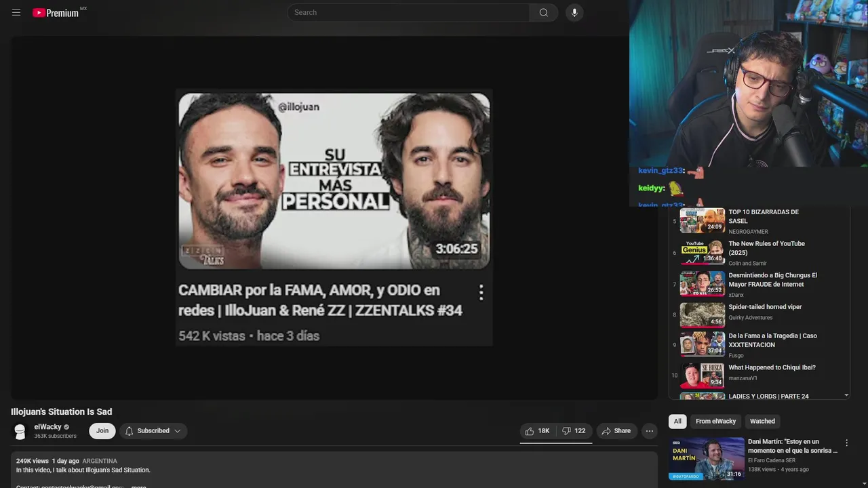Click the search magnifier button

[544, 12]
